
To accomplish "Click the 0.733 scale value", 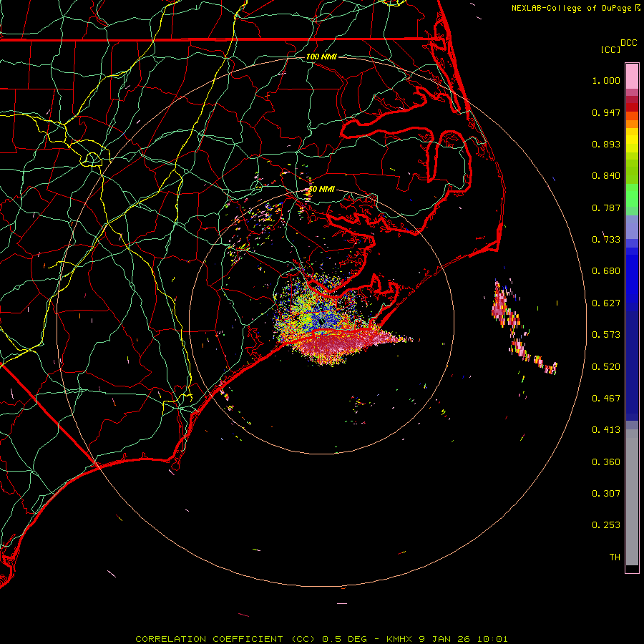I will coord(606,240).
